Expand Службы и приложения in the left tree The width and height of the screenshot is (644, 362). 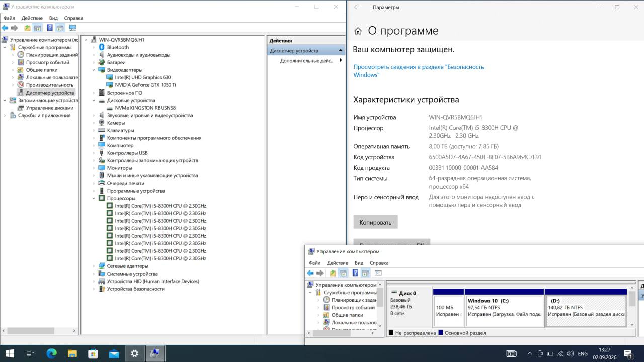5,115
